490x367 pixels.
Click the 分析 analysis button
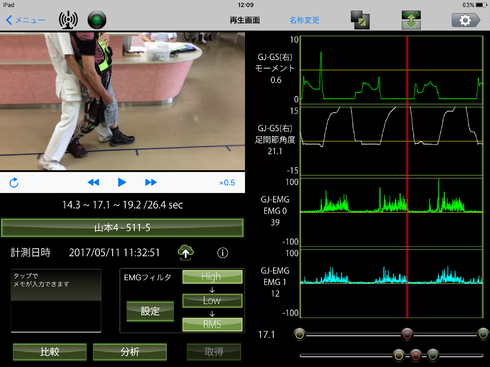point(130,352)
